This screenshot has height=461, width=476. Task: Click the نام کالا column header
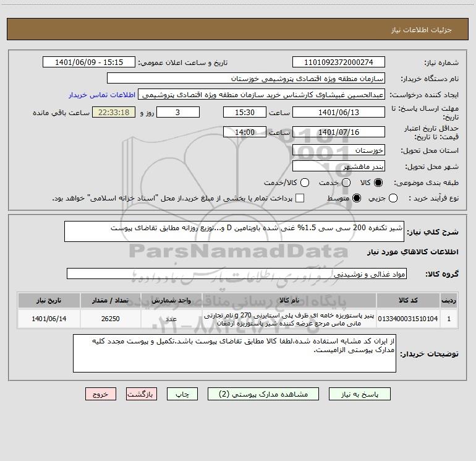(289, 300)
